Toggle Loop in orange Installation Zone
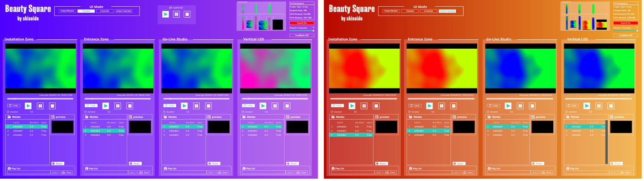Screen dimensions: 644x181 (x=338, y=105)
